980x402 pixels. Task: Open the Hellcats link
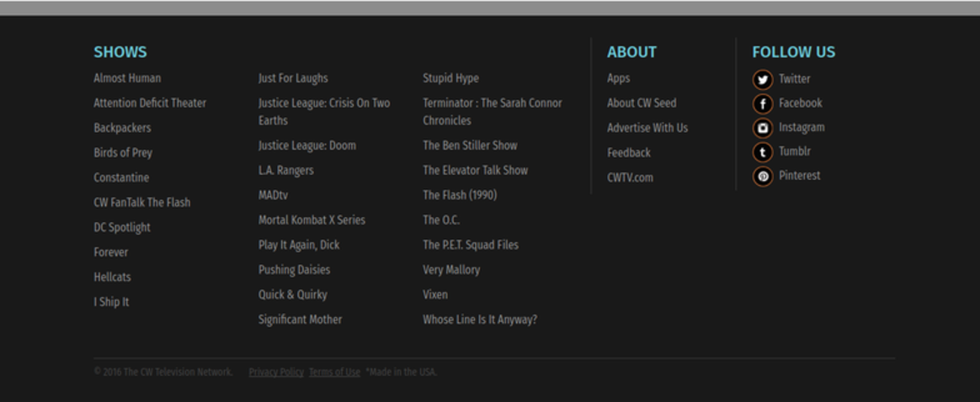point(113,278)
